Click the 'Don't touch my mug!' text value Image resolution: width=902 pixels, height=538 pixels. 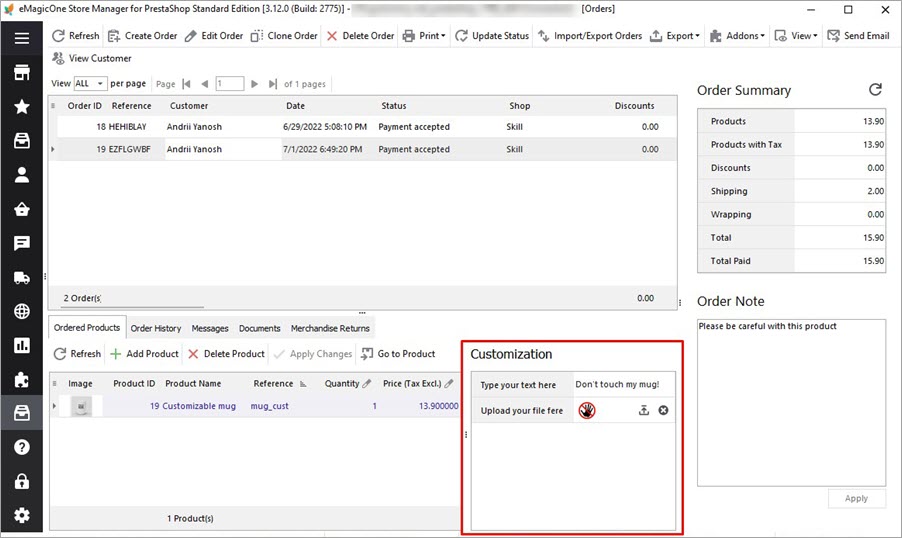[617, 384]
